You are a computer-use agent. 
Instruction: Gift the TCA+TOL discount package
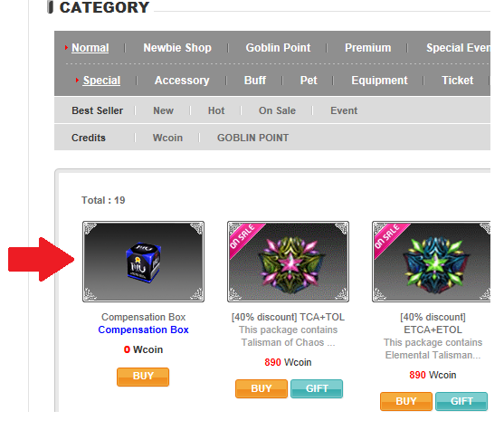point(317,388)
